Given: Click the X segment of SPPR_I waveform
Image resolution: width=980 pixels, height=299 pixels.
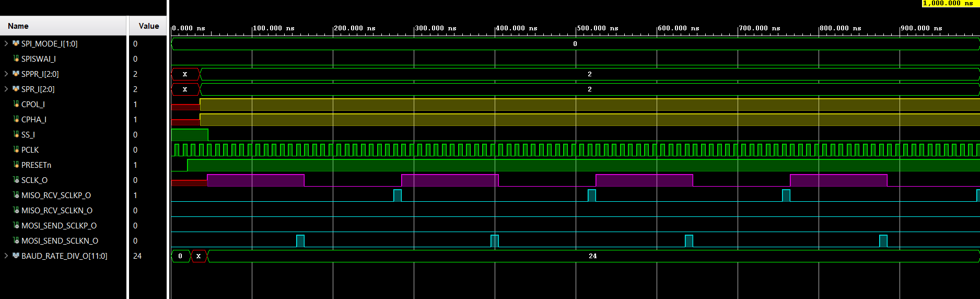Looking at the screenshot, I should 185,74.
